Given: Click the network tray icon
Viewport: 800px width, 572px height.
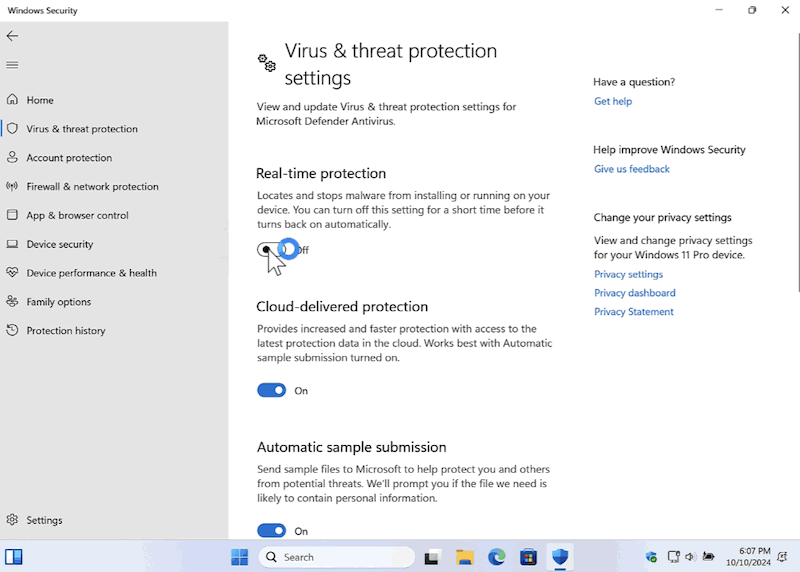Looking at the screenshot, I should point(673,557).
